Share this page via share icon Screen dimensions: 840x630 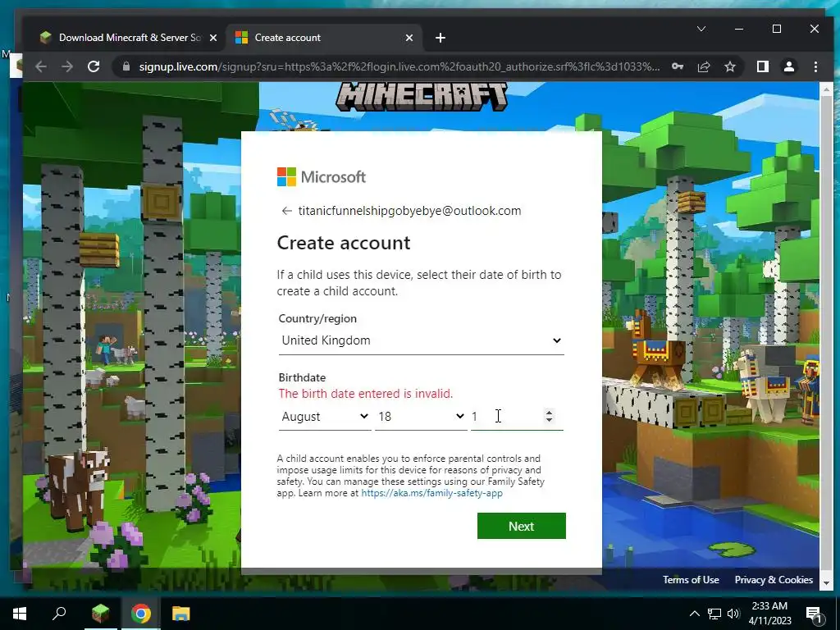[x=704, y=67]
